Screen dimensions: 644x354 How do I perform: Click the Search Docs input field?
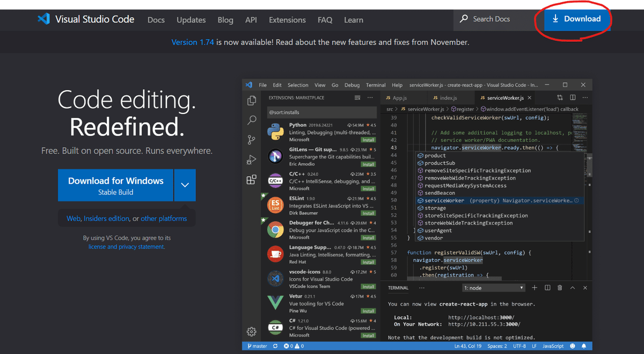point(494,19)
